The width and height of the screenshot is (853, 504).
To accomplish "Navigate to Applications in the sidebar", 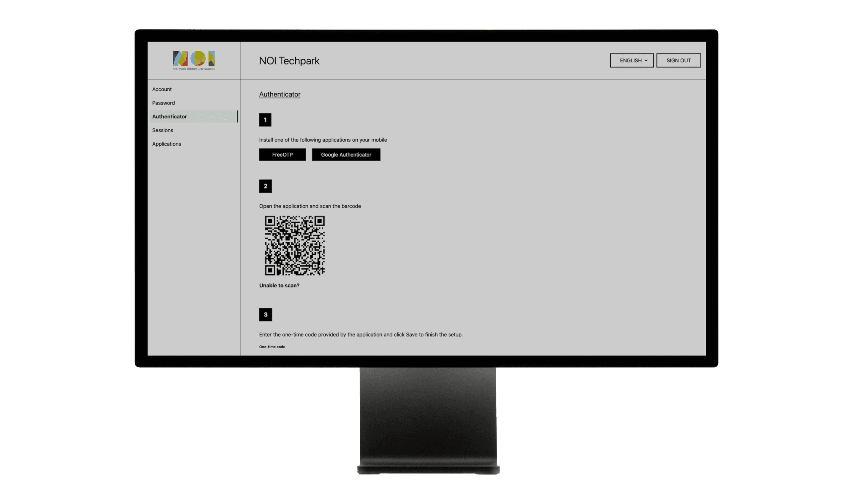I will [166, 144].
